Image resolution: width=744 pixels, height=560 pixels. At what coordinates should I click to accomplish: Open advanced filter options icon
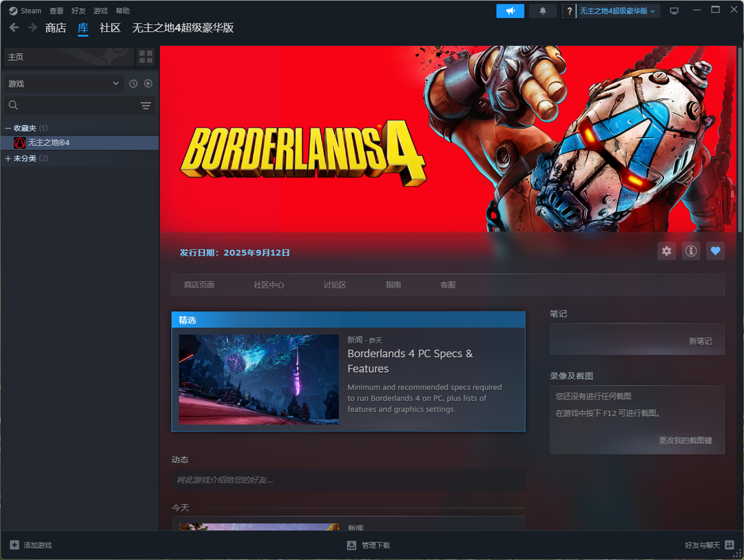146,105
